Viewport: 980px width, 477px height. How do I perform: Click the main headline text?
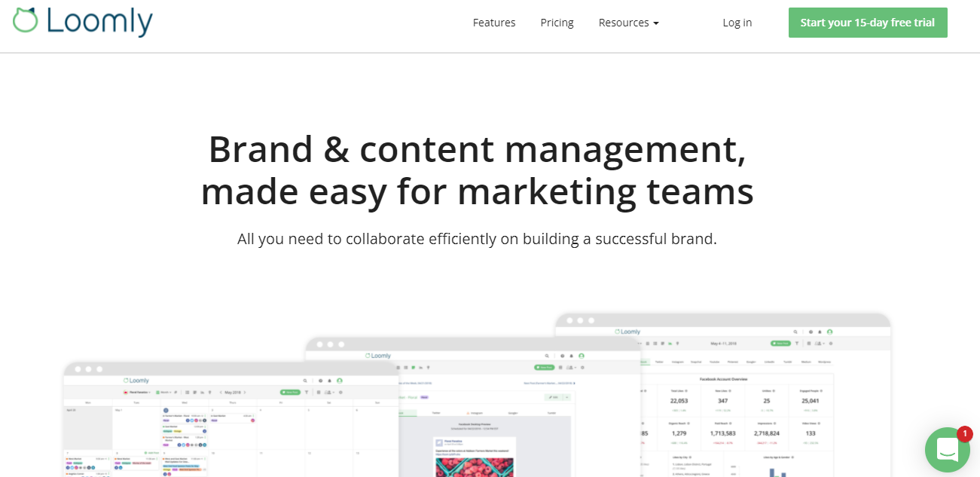(477, 170)
